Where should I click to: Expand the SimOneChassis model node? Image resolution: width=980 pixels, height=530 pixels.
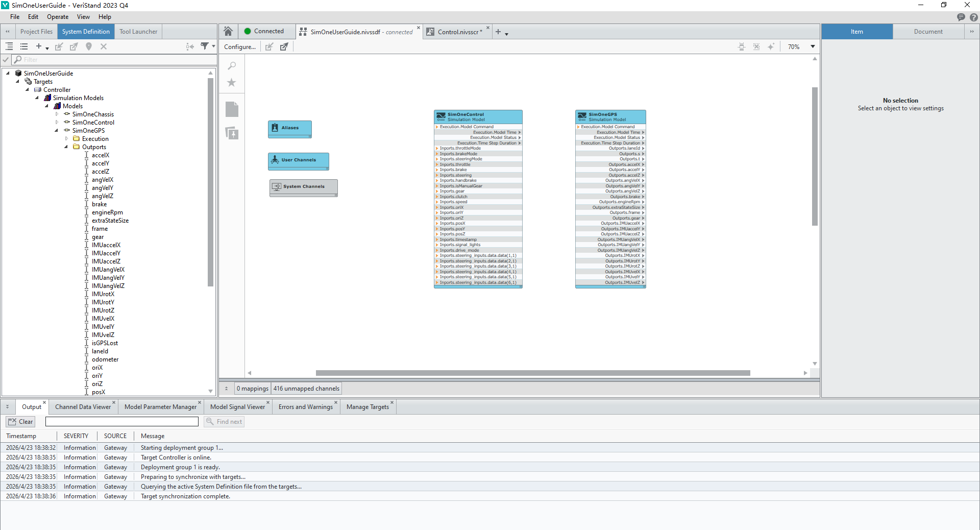pos(57,114)
